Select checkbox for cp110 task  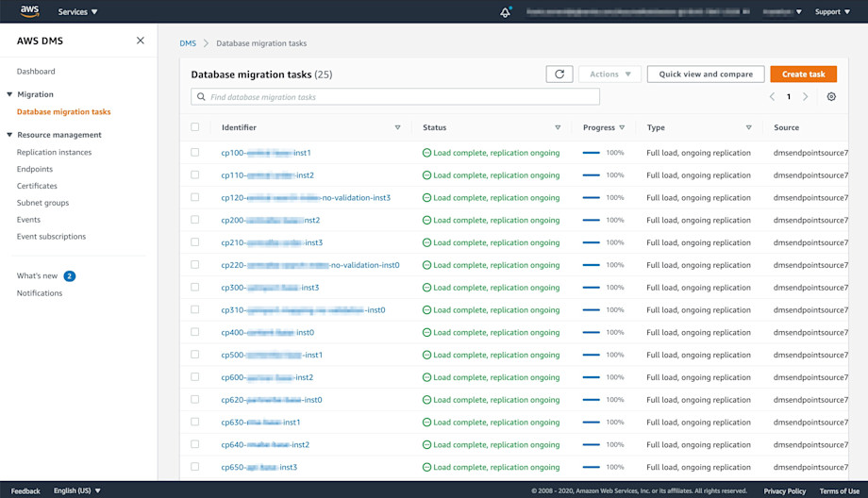(195, 174)
